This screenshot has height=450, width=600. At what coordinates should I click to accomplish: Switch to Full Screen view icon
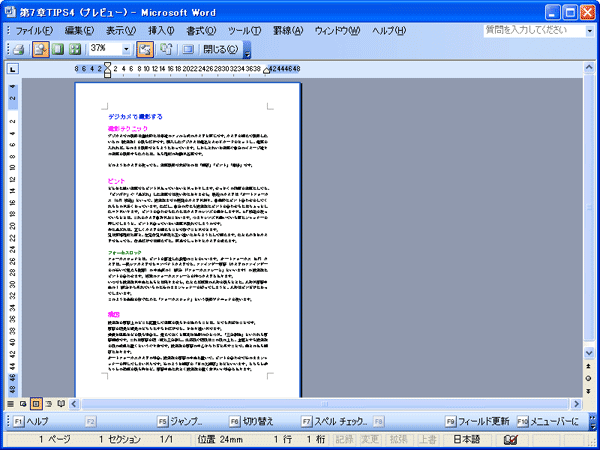188,49
